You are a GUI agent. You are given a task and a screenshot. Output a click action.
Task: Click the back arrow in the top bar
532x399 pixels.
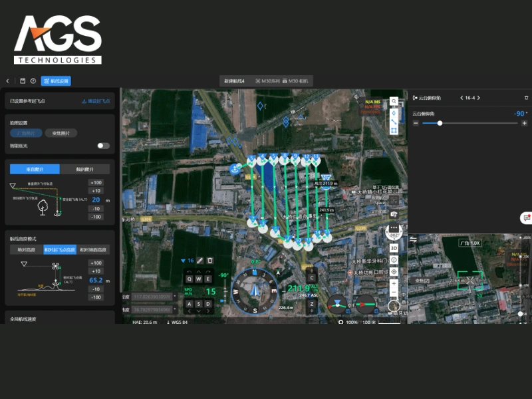7,81
